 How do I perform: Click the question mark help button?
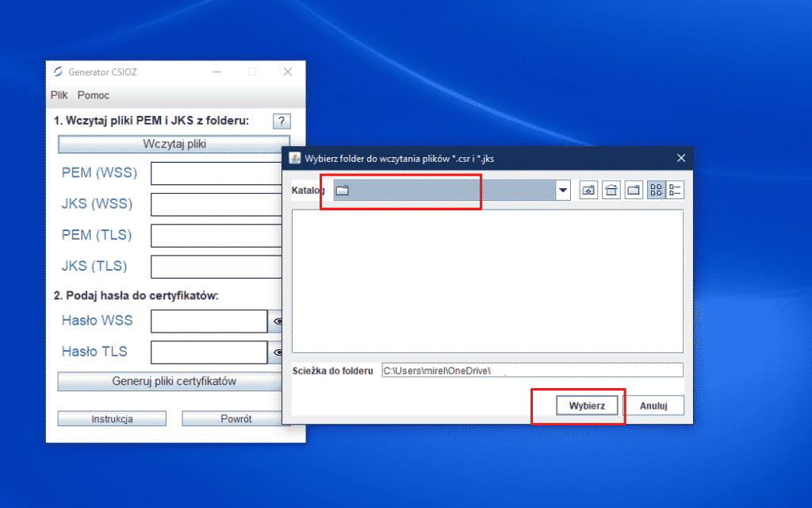pyautogui.click(x=282, y=121)
